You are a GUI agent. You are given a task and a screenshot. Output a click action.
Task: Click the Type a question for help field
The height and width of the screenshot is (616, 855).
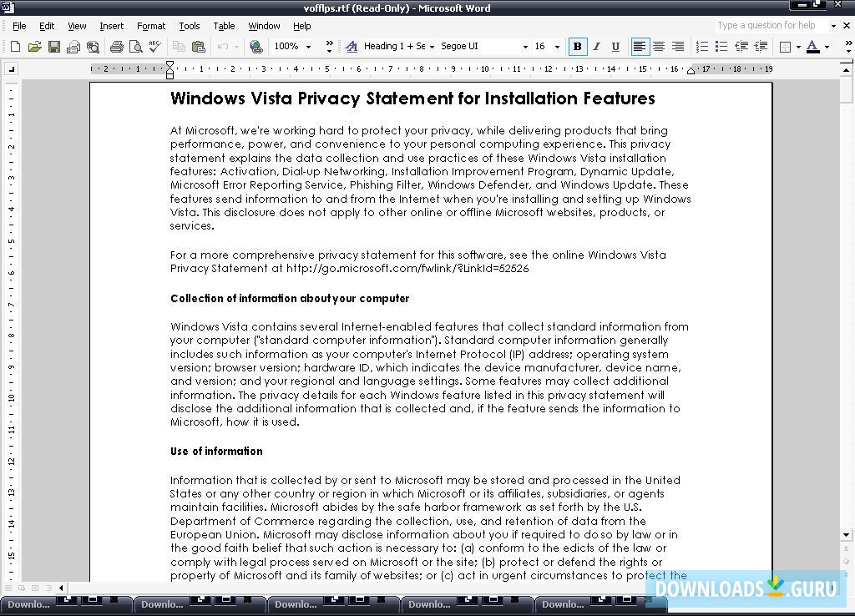768,25
